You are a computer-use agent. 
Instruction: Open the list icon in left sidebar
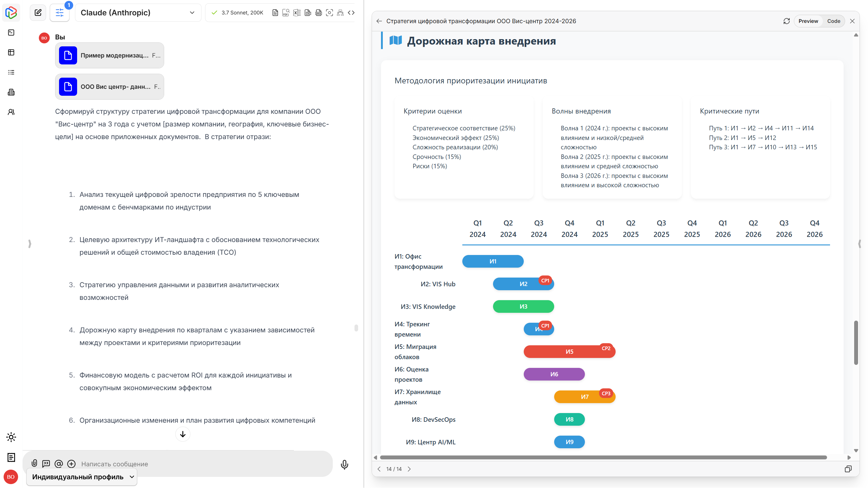(x=11, y=72)
